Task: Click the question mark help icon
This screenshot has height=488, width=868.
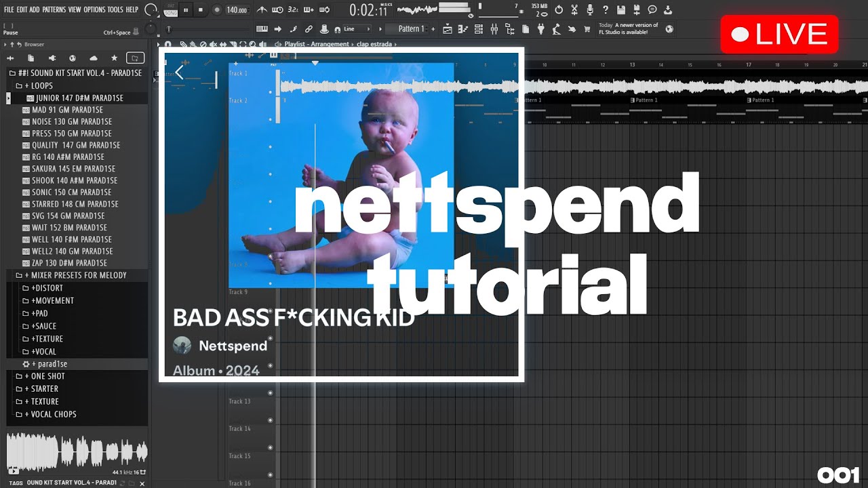Action: pyautogui.click(x=606, y=9)
